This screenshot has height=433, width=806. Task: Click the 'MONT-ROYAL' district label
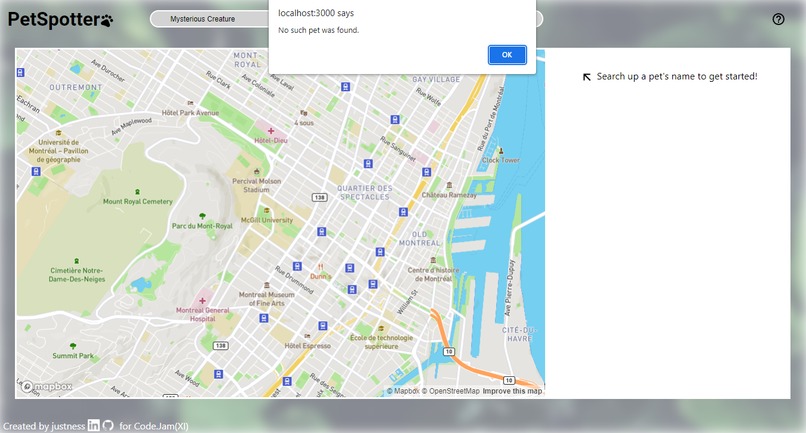[247, 60]
